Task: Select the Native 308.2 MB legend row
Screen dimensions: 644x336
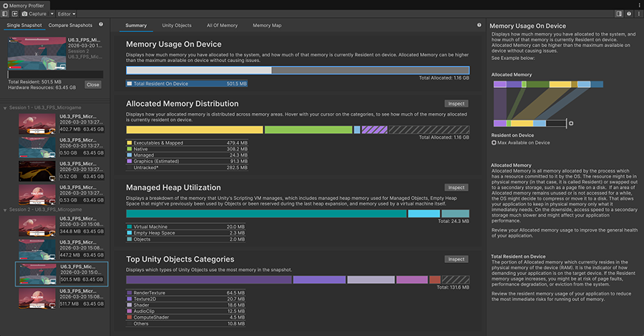Action: (x=187, y=149)
